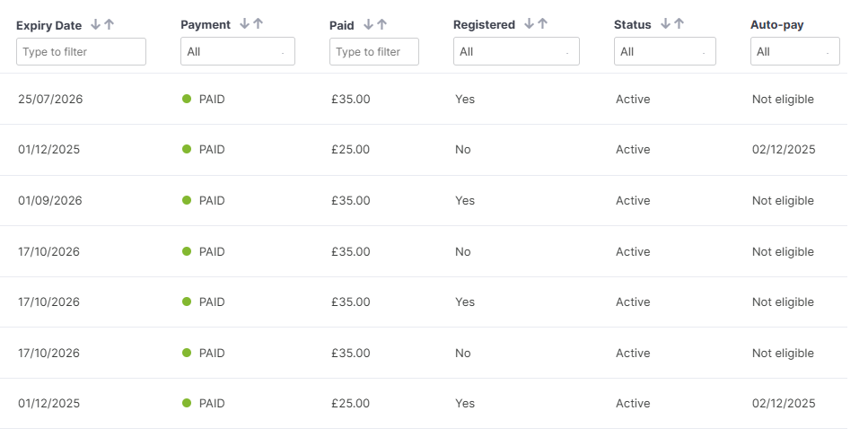Open the Payment filter dropdown

pos(237,52)
